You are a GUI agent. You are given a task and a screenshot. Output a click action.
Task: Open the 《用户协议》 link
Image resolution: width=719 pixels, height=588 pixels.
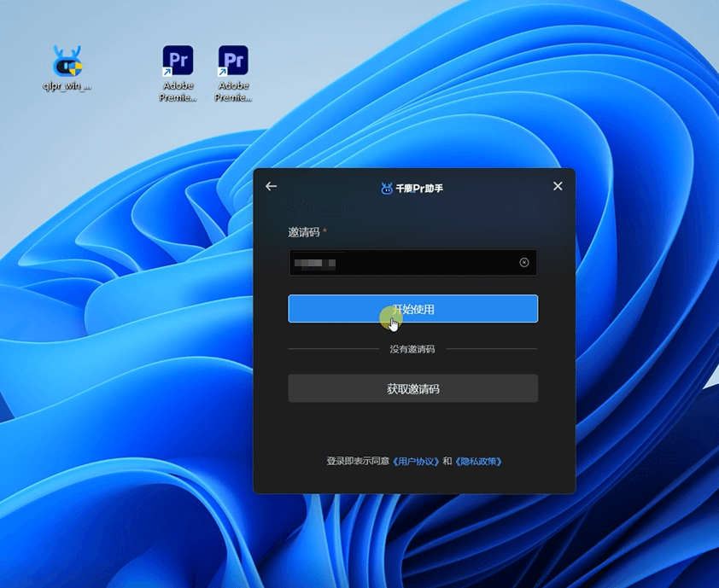point(416,461)
